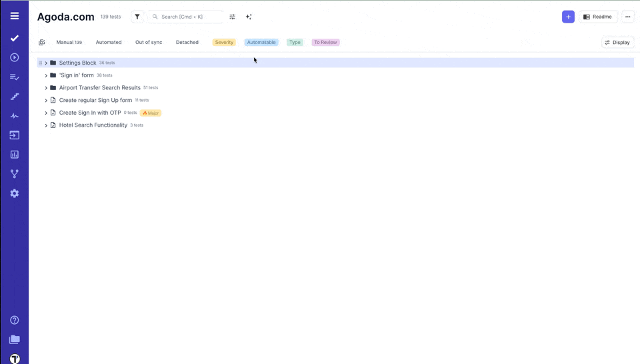Open Imports arrow-box icon in sidebar
This screenshot has width=640, height=364.
(x=14, y=135)
